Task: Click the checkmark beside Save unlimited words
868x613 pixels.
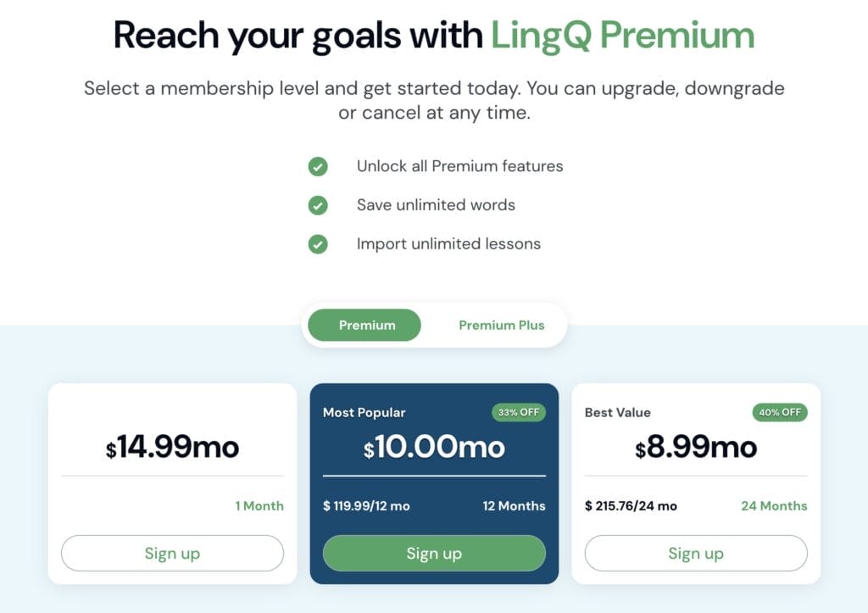Action: coord(318,205)
